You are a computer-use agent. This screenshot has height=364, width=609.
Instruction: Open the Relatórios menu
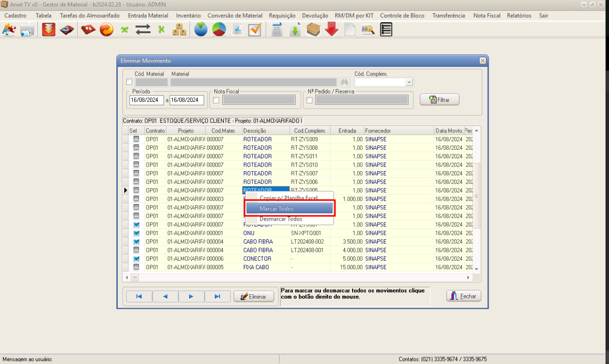click(519, 15)
